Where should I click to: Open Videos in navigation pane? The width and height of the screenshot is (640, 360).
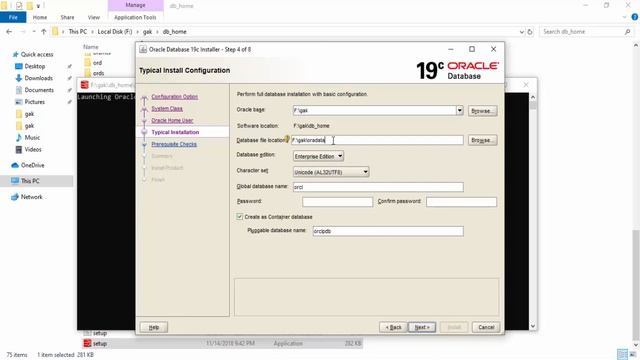click(33, 149)
